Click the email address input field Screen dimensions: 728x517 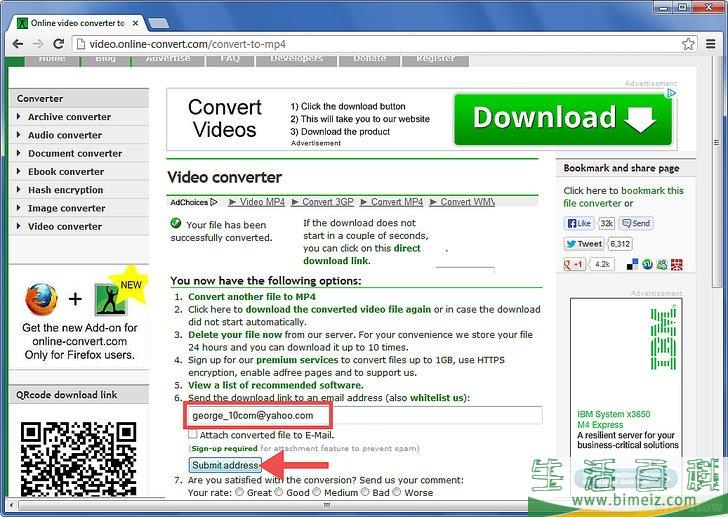(x=364, y=415)
